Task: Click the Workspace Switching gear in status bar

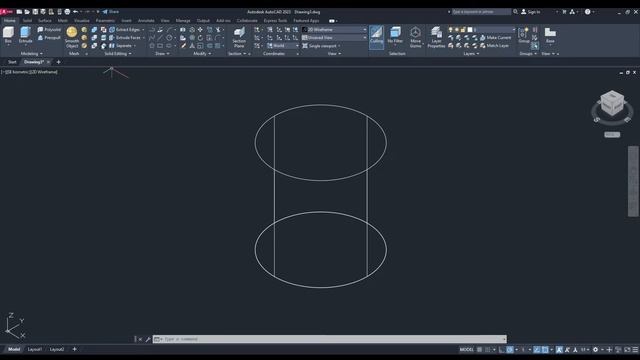Action: [x=596, y=349]
